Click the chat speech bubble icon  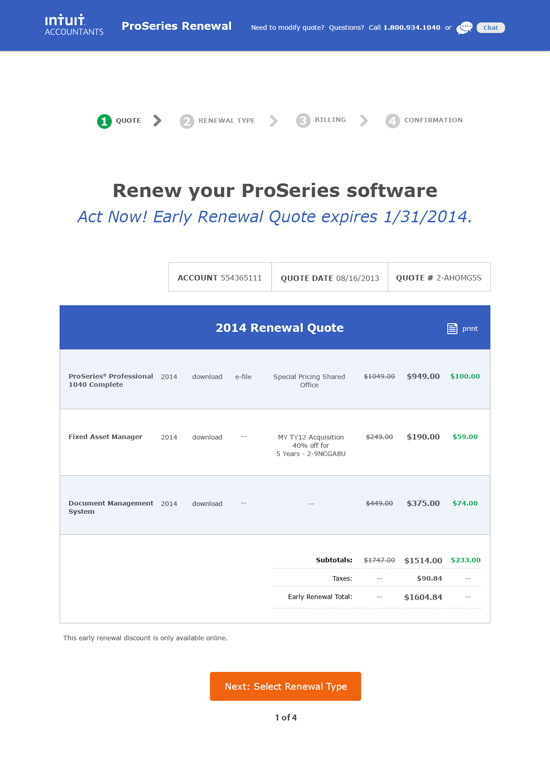pos(464,28)
